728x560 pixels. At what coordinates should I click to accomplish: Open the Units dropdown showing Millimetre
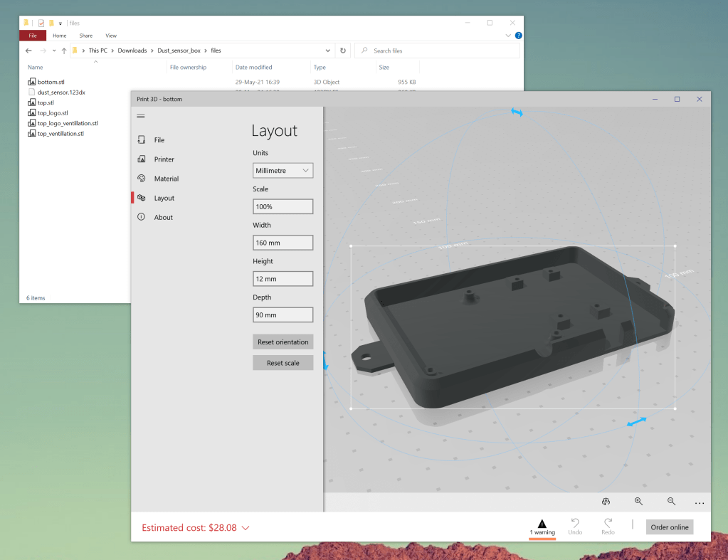(x=283, y=170)
